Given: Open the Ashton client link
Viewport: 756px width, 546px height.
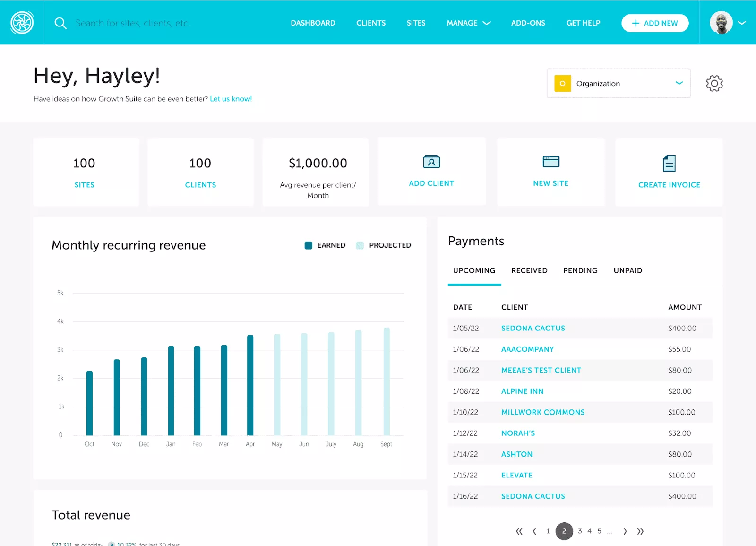Looking at the screenshot, I should tap(516, 454).
